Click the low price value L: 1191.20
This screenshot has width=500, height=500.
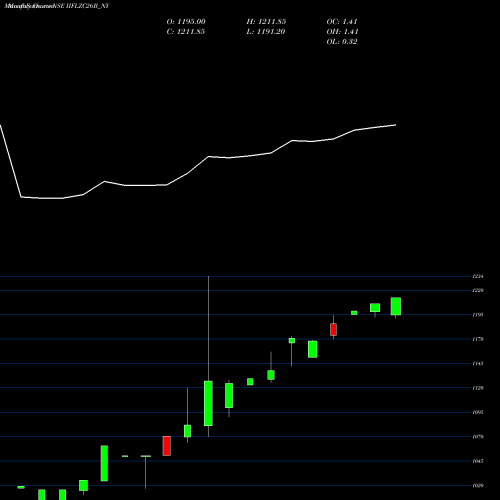266,32
